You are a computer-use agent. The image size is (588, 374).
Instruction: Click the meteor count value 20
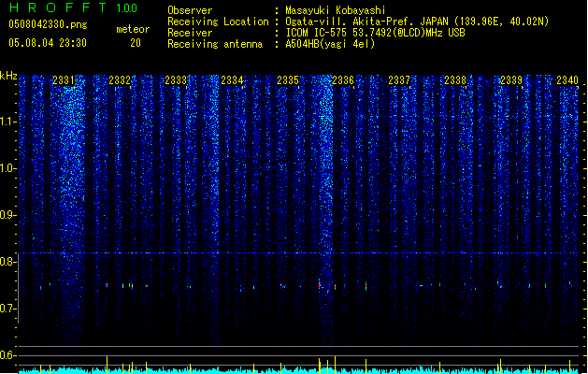pyautogui.click(x=136, y=43)
